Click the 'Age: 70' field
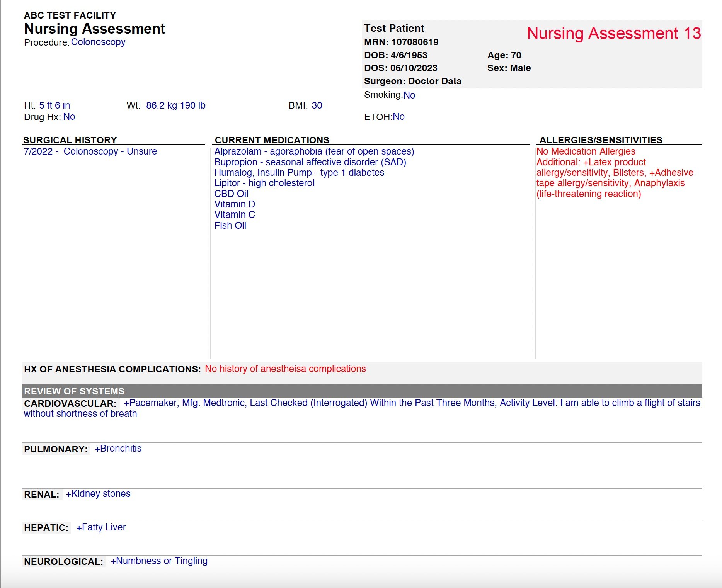The height and width of the screenshot is (588, 722). [x=504, y=55]
